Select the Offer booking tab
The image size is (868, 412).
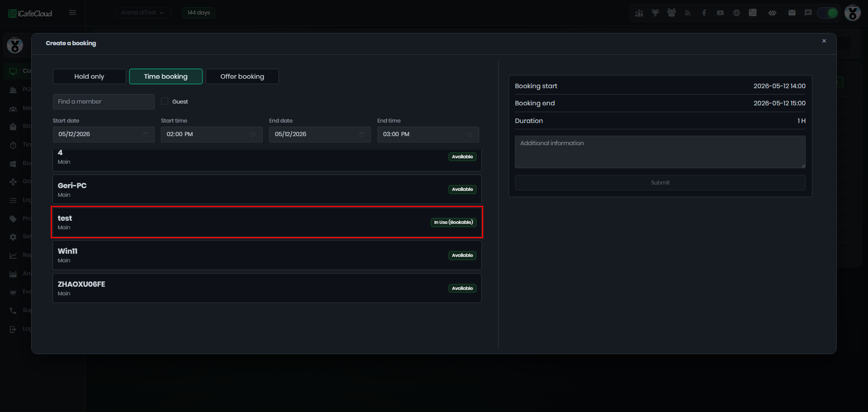coord(242,76)
